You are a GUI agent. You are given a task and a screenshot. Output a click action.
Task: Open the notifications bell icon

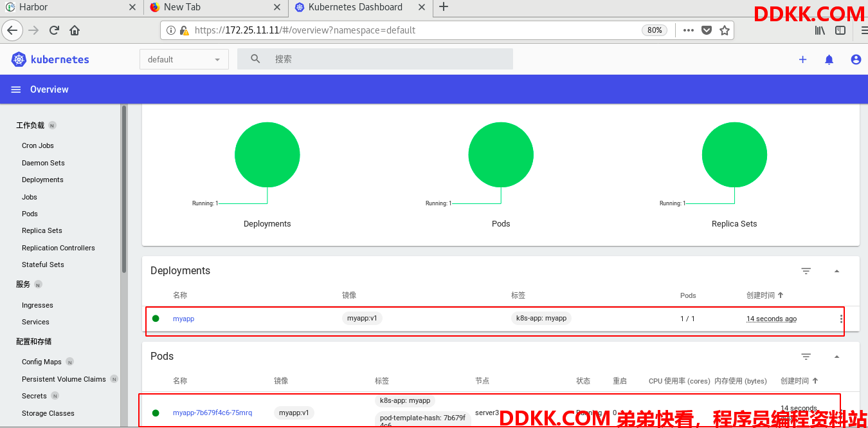(x=829, y=59)
